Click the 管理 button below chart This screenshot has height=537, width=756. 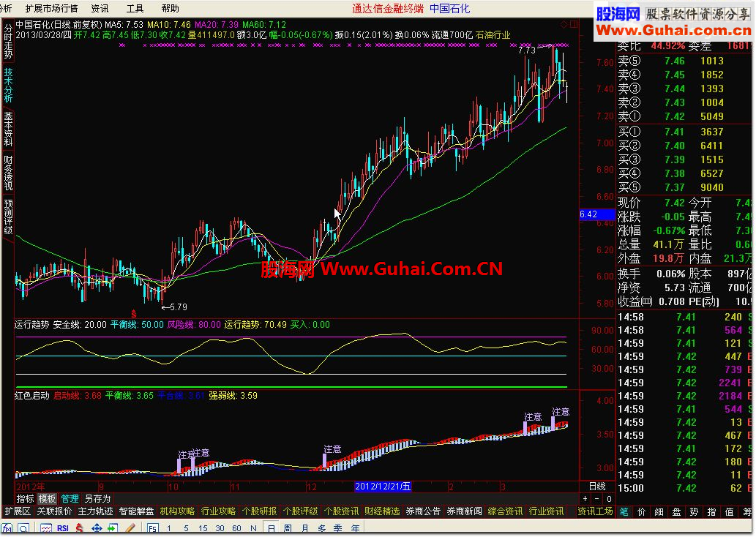click(70, 499)
